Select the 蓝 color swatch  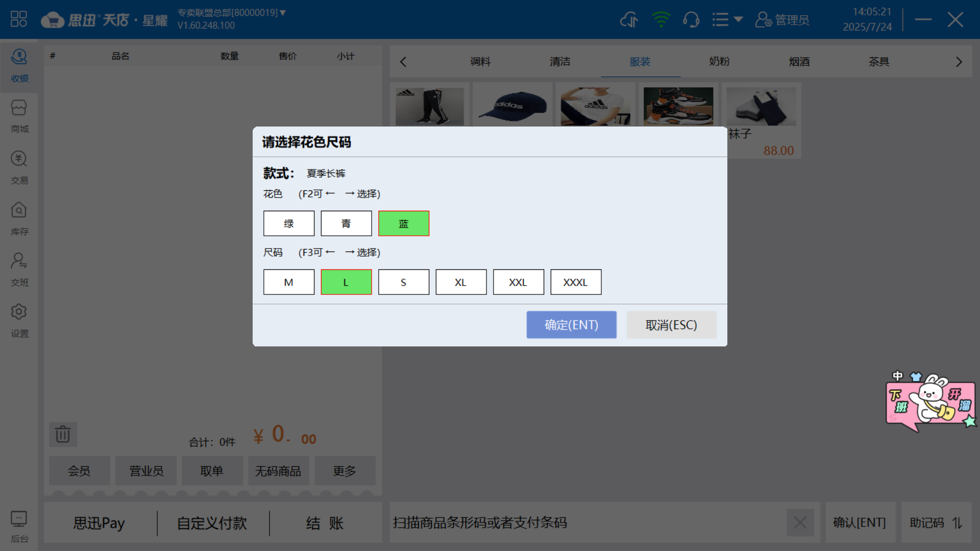pyautogui.click(x=404, y=223)
